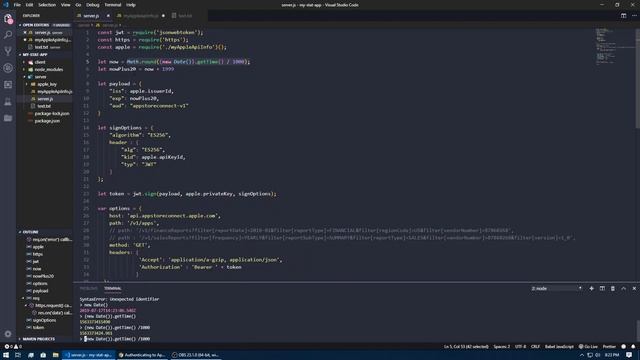Switch to the OBS window on taskbar
640x360 pixels.
195,355
